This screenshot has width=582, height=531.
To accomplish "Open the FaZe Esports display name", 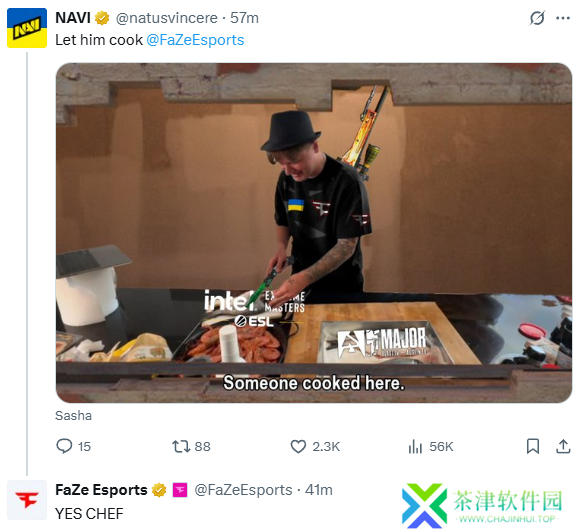I will tap(101, 490).
